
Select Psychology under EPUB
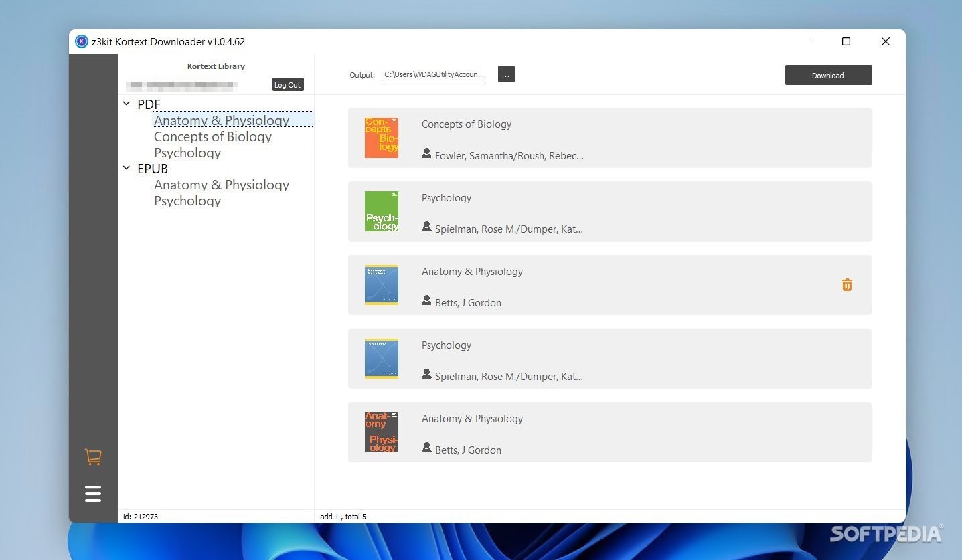point(187,201)
